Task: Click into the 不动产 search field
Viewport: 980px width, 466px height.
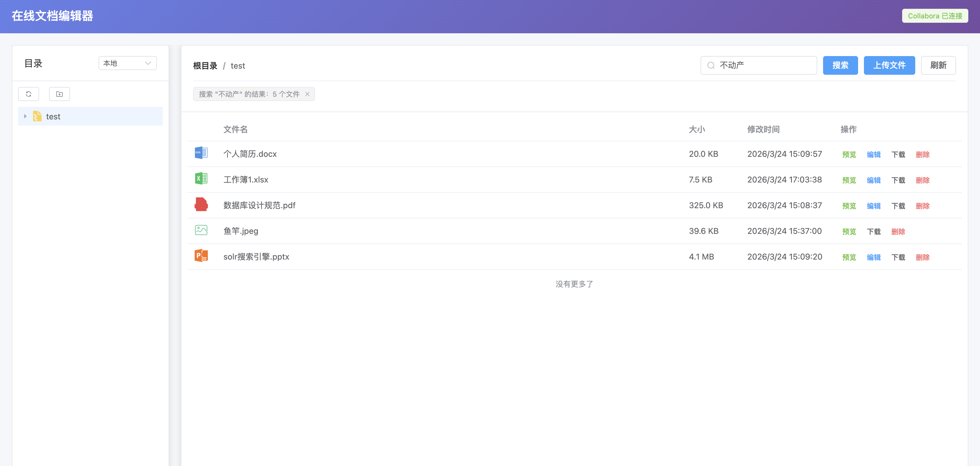Action: tap(765, 65)
